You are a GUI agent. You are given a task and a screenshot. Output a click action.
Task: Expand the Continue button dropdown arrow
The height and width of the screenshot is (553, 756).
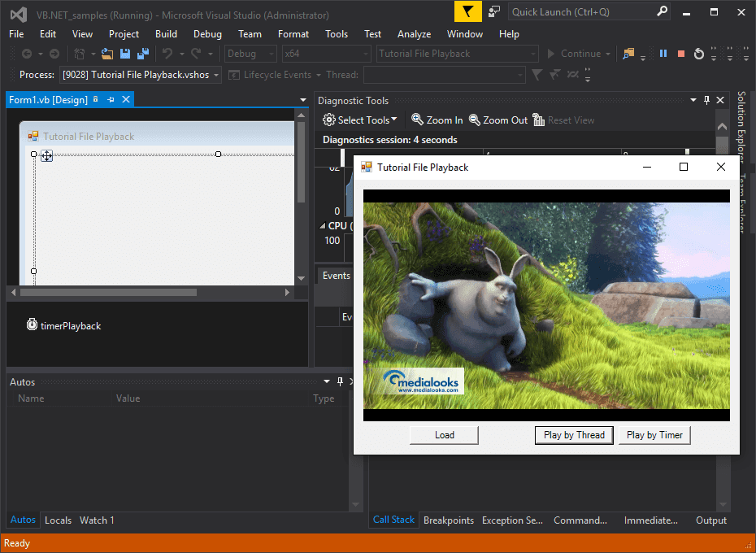point(608,54)
